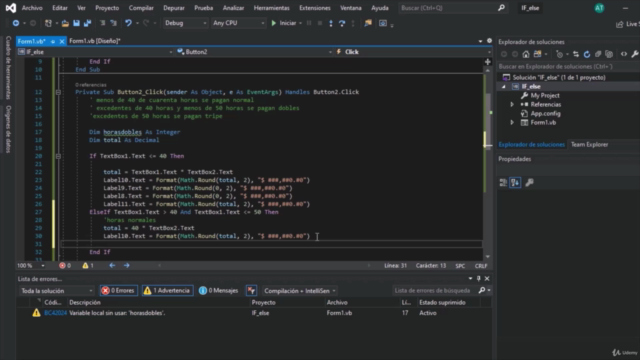This screenshot has width=640, height=360.
Task: Open the Toda la solución scope dropdown
Action: pyautogui.click(x=56, y=291)
